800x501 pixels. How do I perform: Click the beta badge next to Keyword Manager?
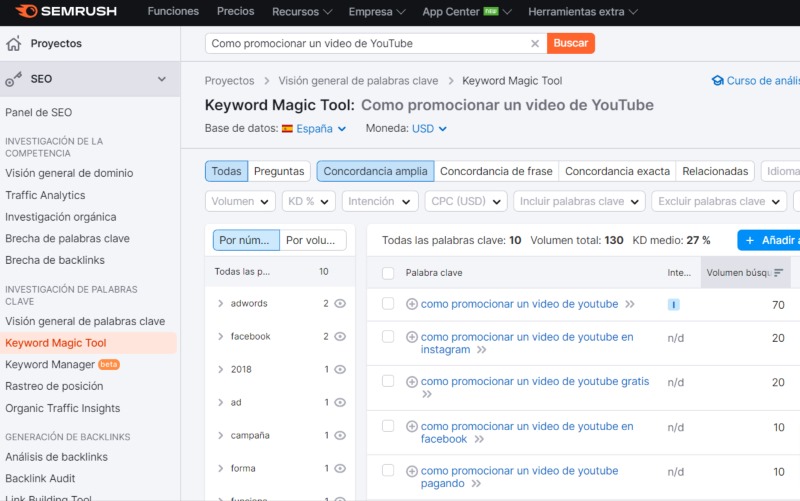[x=109, y=364]
